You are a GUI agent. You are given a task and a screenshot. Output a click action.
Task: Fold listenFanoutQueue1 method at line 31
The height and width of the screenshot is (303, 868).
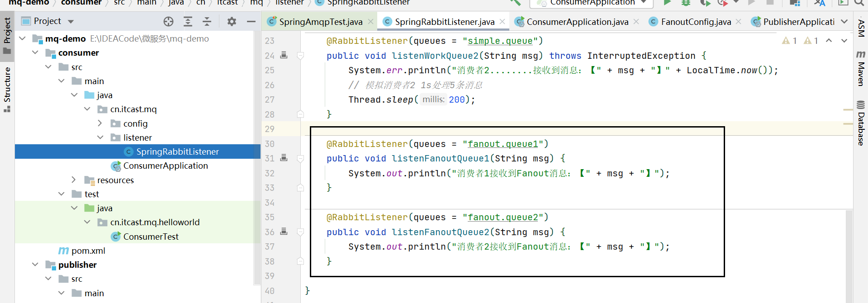(x=300, y=159)
